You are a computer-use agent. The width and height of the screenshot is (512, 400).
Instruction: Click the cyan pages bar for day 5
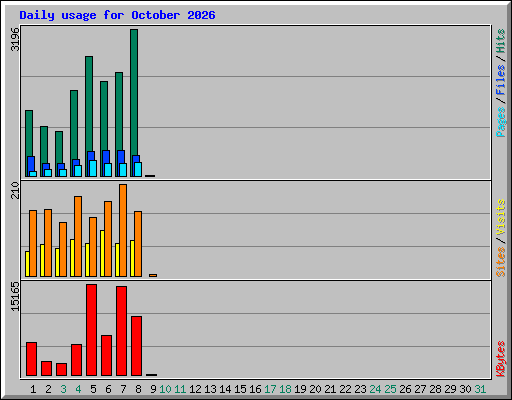(x=93, y=168)
